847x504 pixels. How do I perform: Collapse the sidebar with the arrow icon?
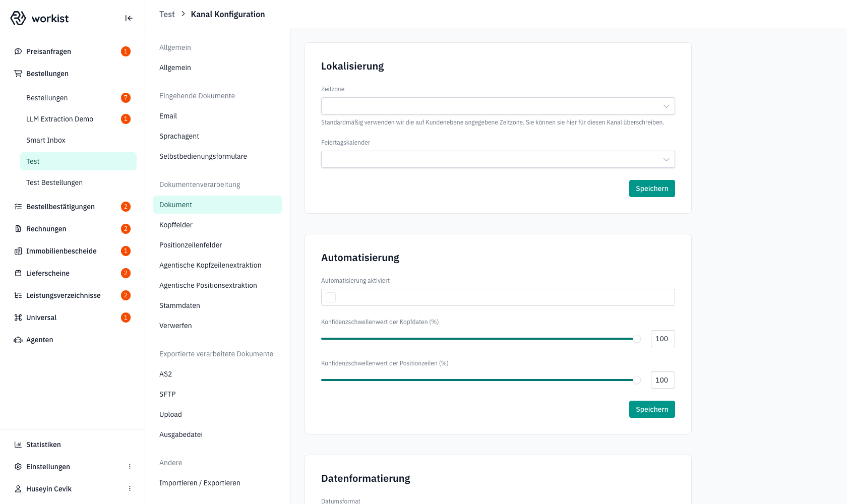click(x=129, y=18)
